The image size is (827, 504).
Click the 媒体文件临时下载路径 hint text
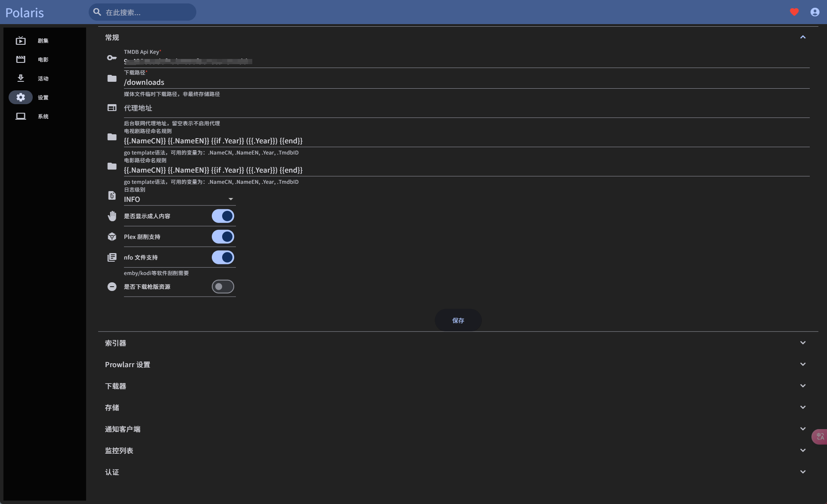pos(172,94)
